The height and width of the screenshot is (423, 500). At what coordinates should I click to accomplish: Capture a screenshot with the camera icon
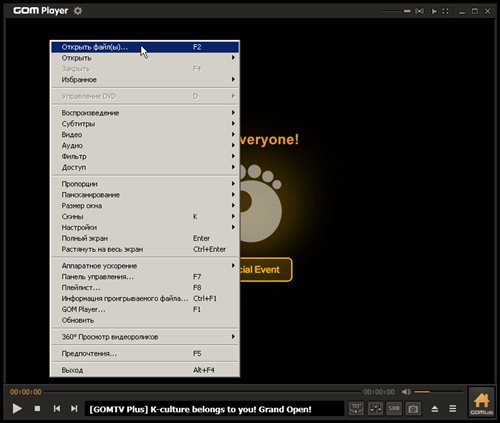pyautogui.click(x=413, y=408)
